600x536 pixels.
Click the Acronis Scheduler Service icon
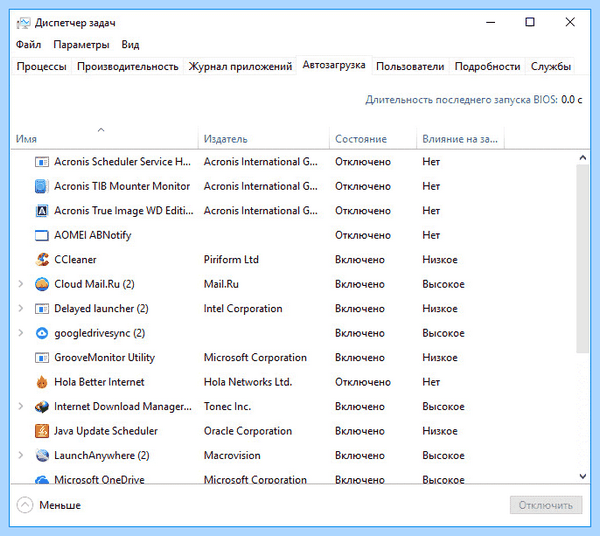tap(42, 162)
